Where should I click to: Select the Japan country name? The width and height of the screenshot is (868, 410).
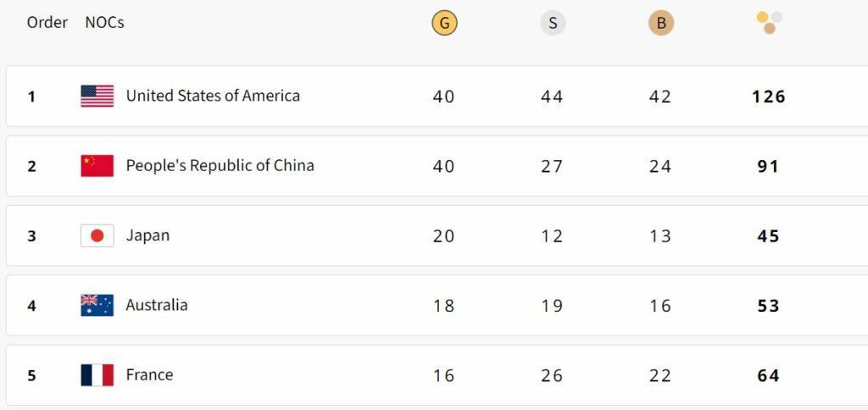coord(147,235)
